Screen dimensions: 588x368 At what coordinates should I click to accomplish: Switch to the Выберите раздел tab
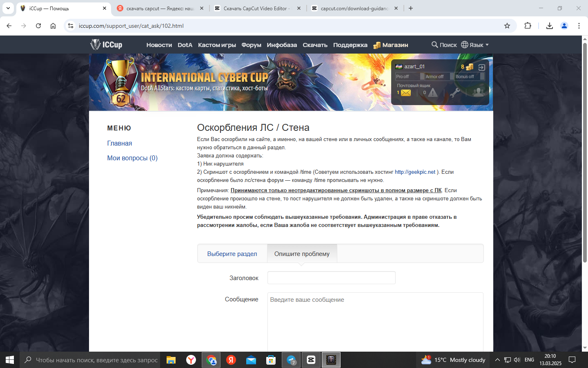click(232, 254)
